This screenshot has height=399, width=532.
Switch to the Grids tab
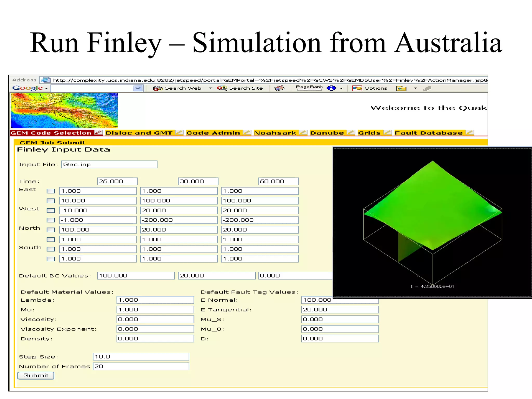[x=369, y=133]
